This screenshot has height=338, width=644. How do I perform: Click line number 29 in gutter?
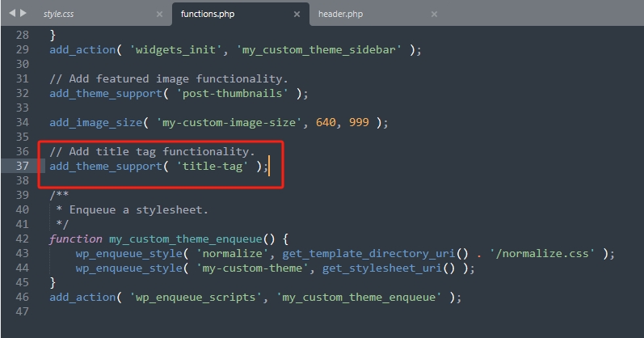point(22,49)
